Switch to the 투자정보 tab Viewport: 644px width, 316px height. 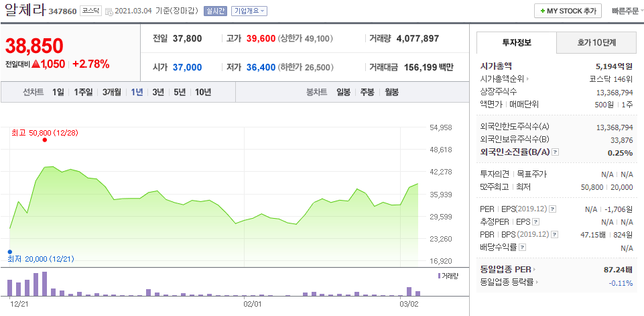(x=517, y=42)
